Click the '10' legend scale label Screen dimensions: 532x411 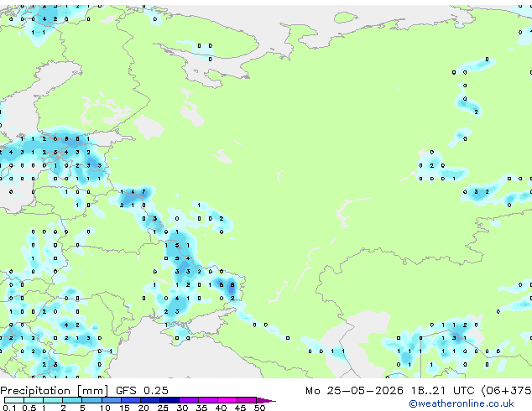tap(105, 408)
